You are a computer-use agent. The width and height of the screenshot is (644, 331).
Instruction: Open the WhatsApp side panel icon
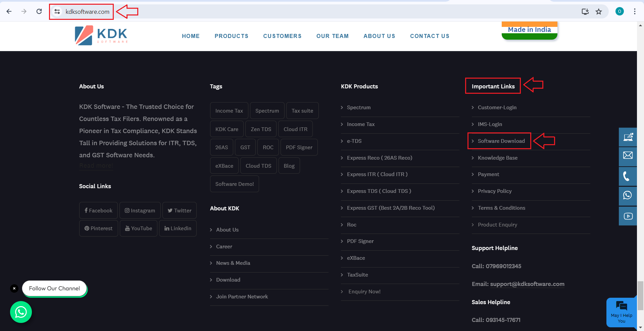pyautogui.click(x=628, y=196)
